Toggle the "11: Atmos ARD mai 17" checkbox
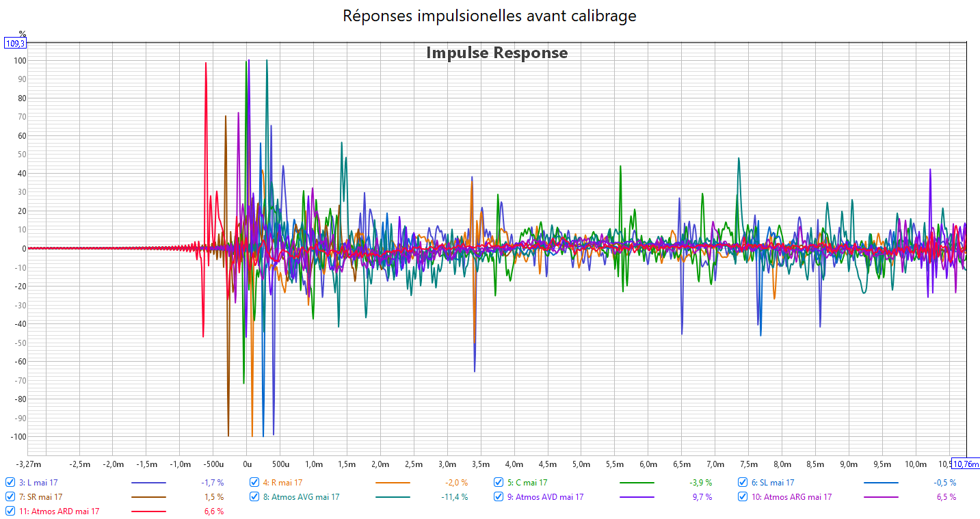The image size is (980, 519). tap(10, 511)
